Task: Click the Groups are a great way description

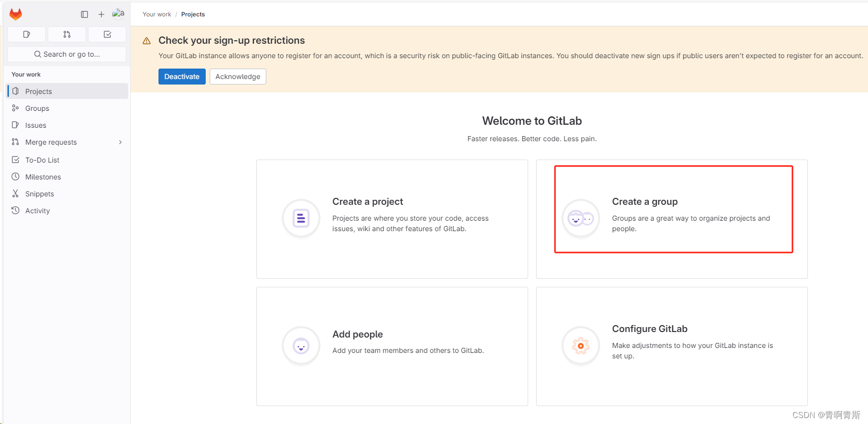Action: click(691, 223)
